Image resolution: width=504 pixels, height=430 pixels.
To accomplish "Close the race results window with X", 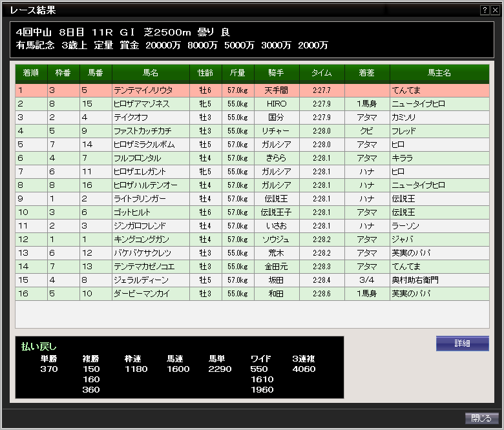I will click(494, 10).
